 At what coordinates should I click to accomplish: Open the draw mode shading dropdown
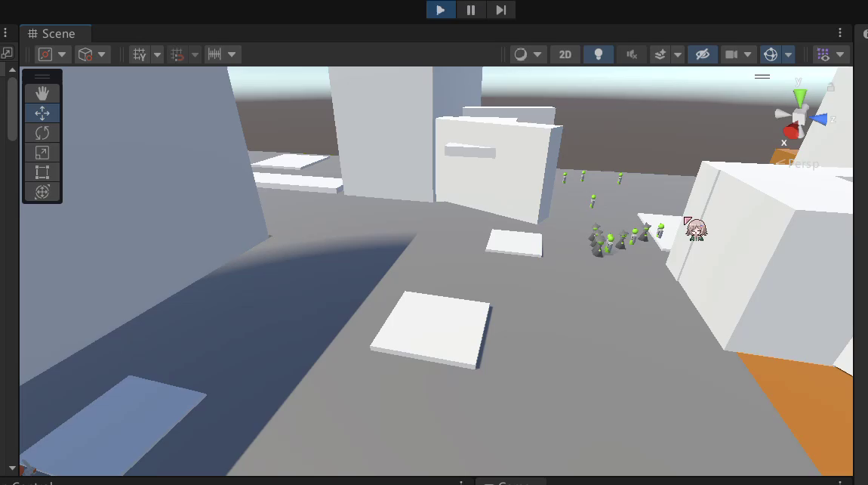coord(537,54)
